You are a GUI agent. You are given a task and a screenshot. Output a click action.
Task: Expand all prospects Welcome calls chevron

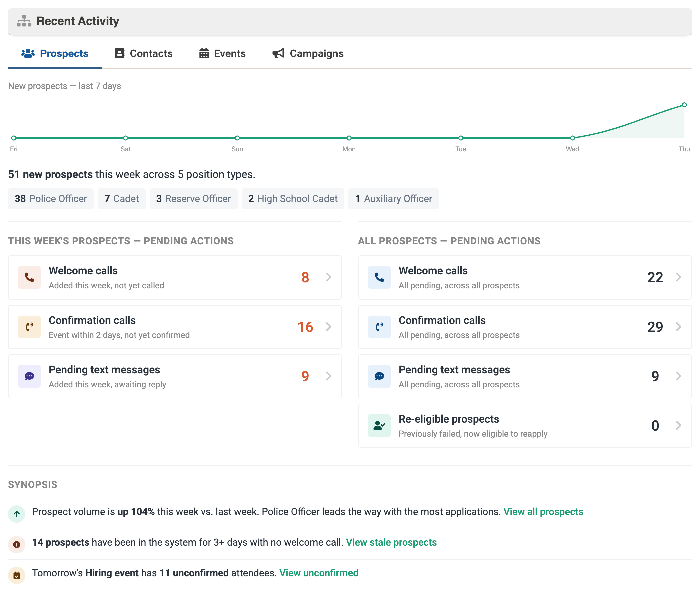pyautogui.click(x=679, y=277)
